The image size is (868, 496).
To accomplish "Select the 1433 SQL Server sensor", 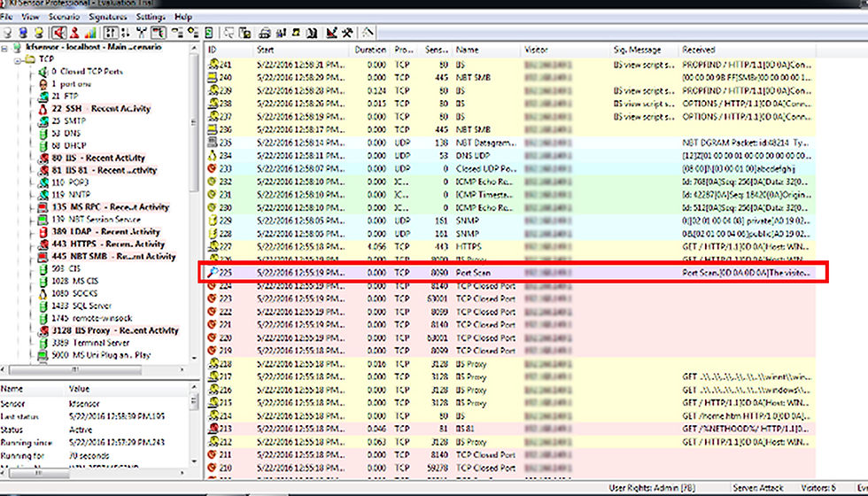I will [x=81, y=306].
